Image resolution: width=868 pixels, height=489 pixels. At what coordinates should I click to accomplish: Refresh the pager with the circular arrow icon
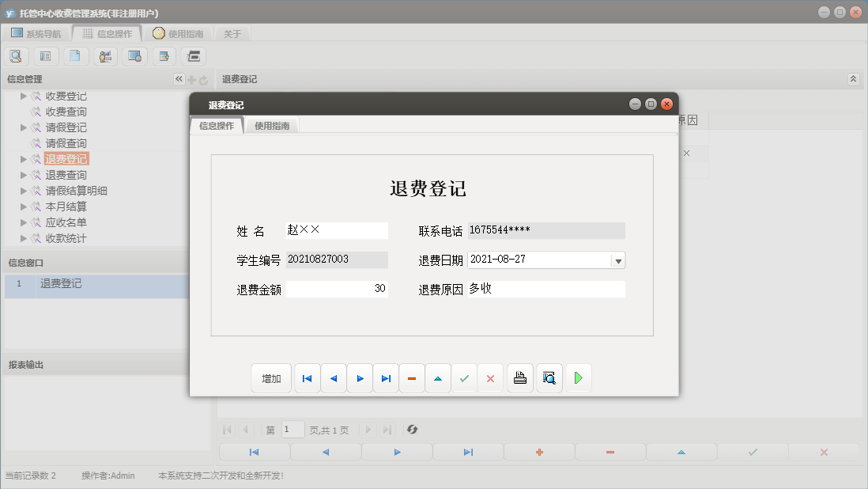click(x=411, y=430)
